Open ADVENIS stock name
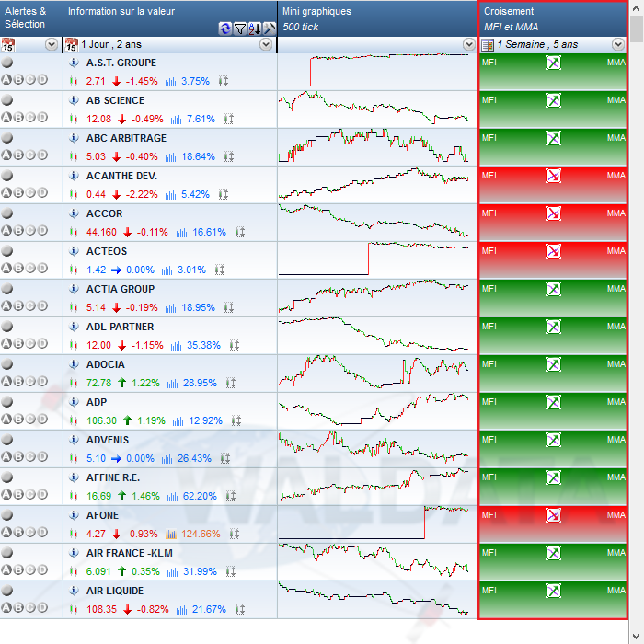Viewport: 644px width, 644px height. click(108, 440)
